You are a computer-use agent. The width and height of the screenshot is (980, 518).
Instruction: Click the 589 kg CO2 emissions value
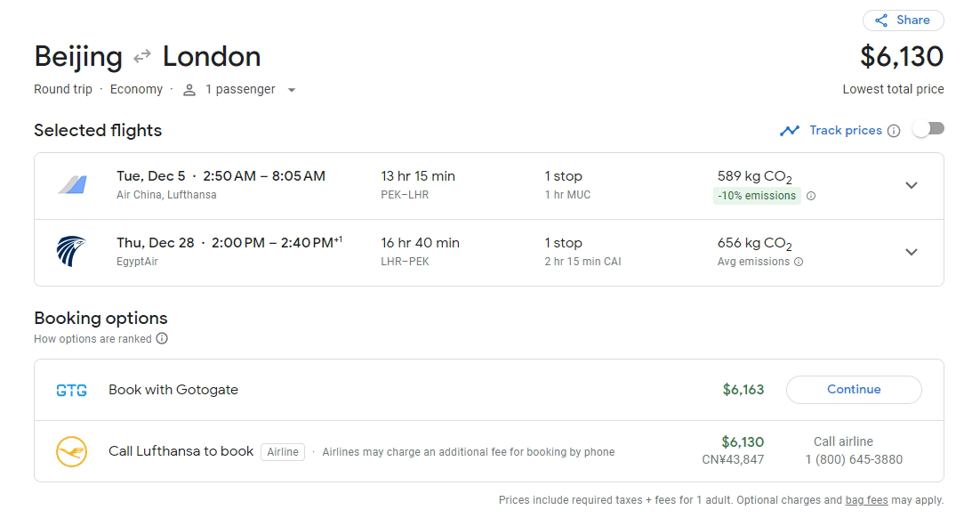[754, 177]
